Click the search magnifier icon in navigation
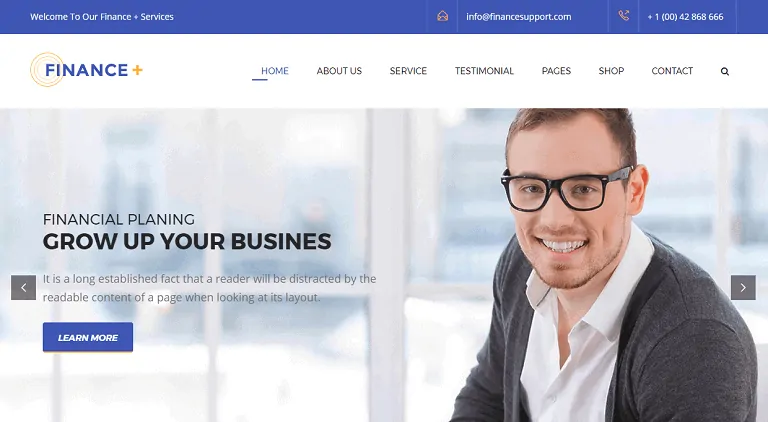Screen dimensions: 768x422 (724, 71)
